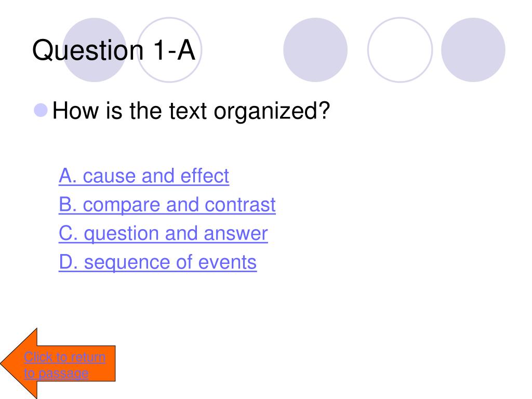The height and width of the screenshot is (399, 532).
Task: Click the rightmost filled lavender circle
Action: coord(473,50)
